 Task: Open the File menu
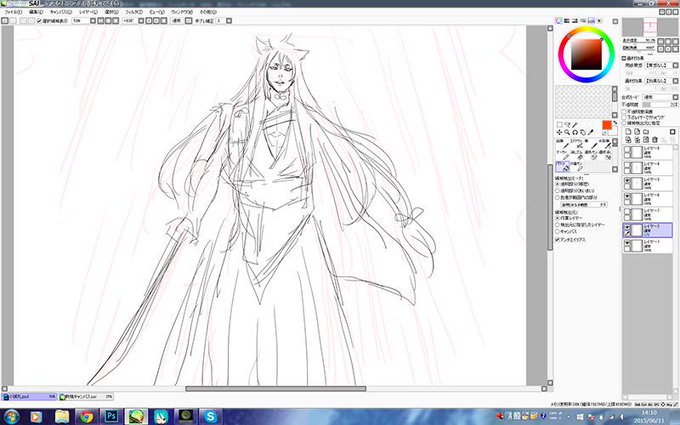click(x=13, y=12)
